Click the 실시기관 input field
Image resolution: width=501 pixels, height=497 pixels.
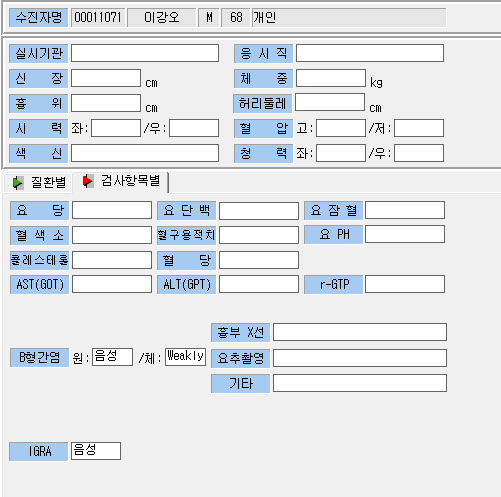coord(145,53)
